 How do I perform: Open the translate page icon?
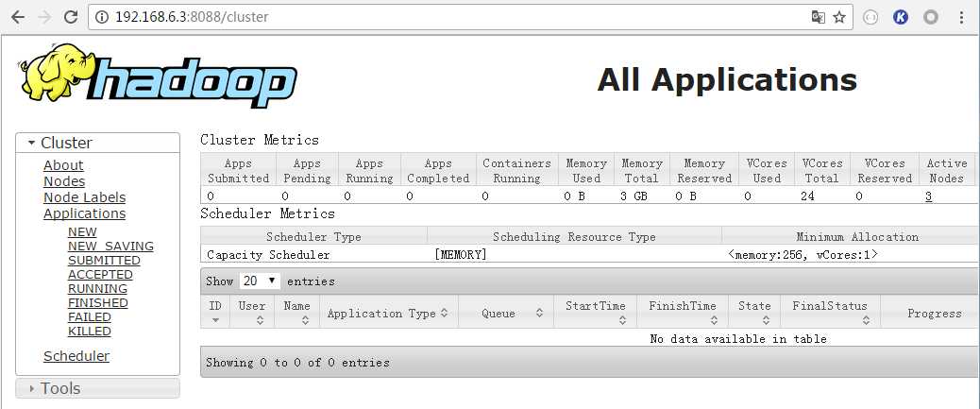tap(819, 18)
